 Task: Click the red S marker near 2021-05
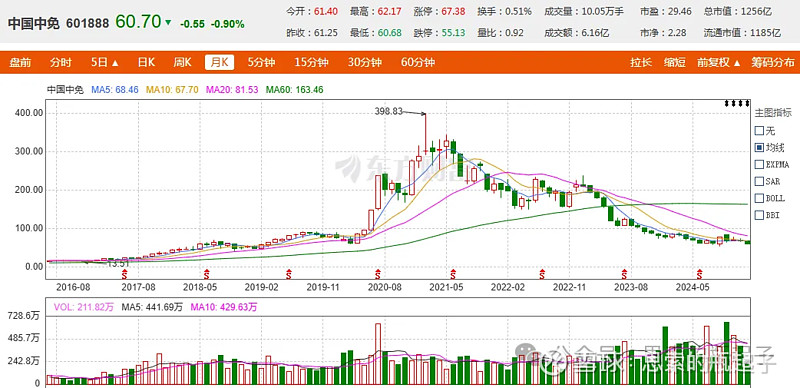coord(453,273)
